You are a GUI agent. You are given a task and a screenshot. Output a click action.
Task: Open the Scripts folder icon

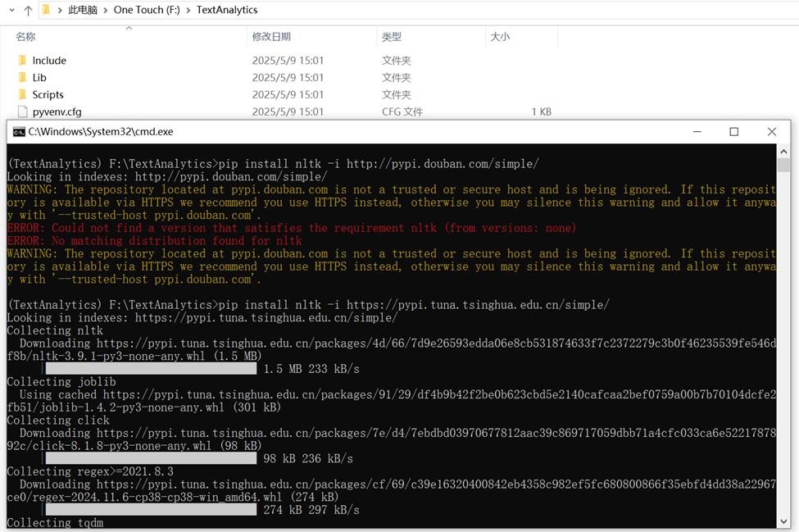(x=23, y=94)
